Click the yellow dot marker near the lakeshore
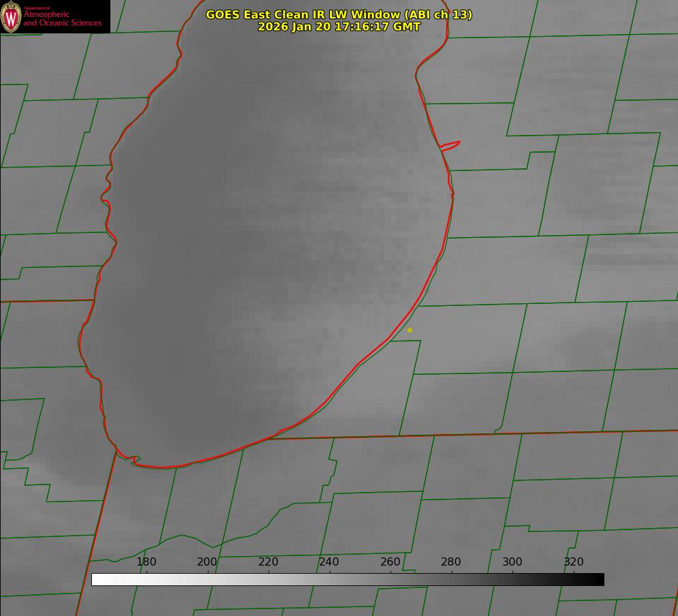The width and height of the screenshot is (678, 616). pos(410,330)
